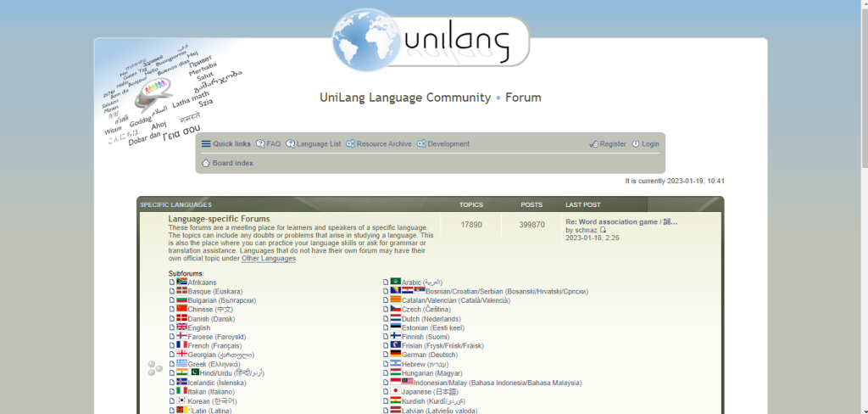Click the Dutch flag icon
This screenshot has height=414, width=868.
click(395, 318)
